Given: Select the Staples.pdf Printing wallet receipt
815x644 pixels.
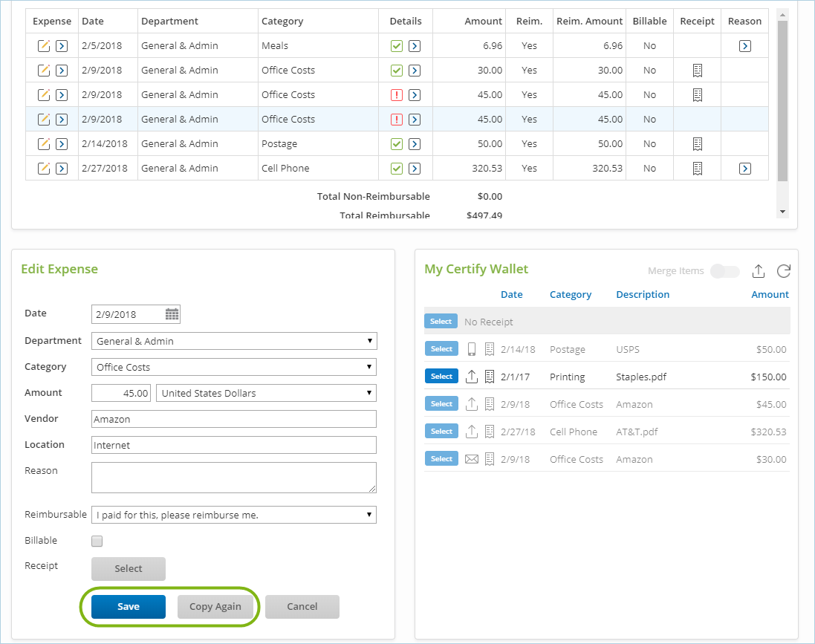Looking at the screenshot, I should (x=441, y=377).
